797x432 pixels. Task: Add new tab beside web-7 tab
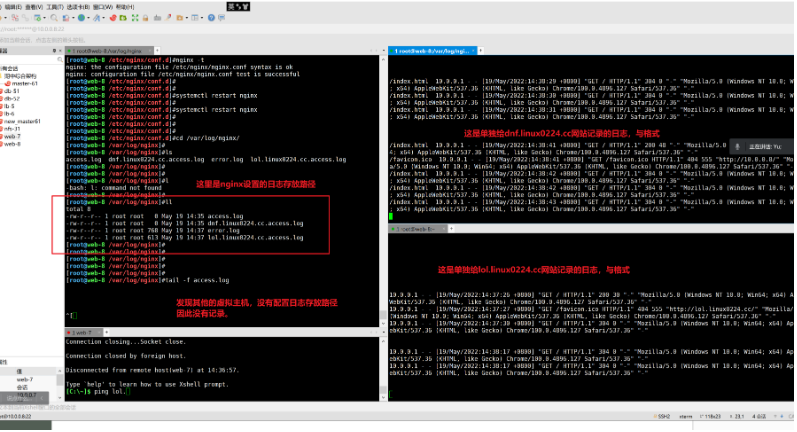pyautogui.click(x=107, y=332)
